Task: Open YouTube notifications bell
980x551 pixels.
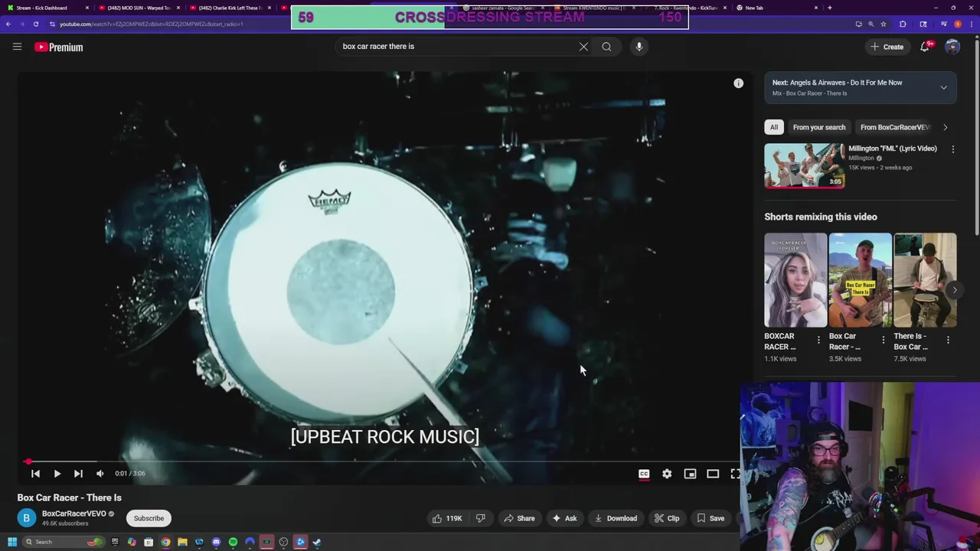Action: (x=925, y=47)
